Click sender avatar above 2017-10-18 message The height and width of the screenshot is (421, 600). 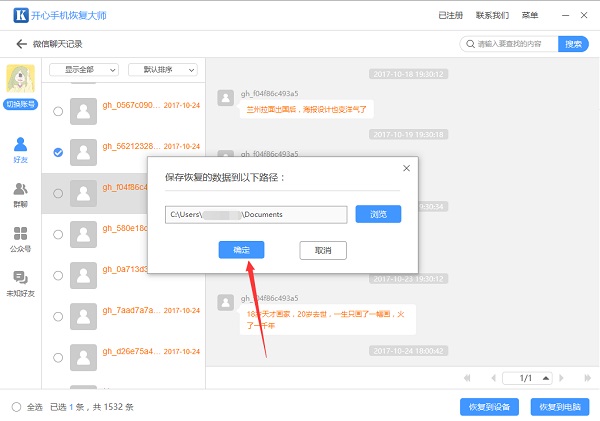coord(225,98)
